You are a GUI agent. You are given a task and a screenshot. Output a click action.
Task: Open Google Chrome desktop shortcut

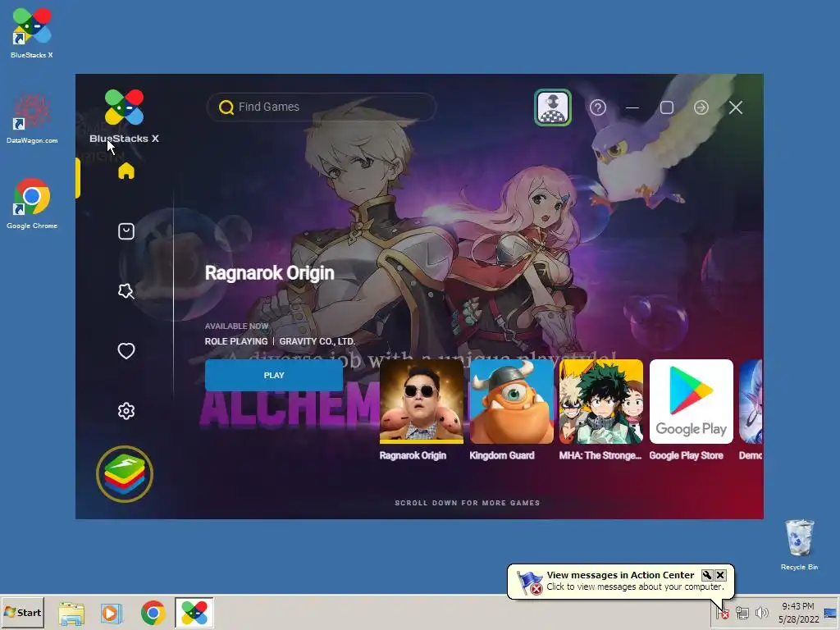[x=32, y=204]
